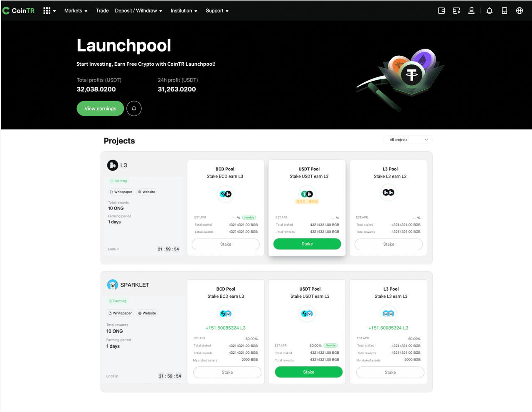Click the SPARKLET USDT Pool token pair icon
Viewport: 532px width, 412px height.
(307, 313)
